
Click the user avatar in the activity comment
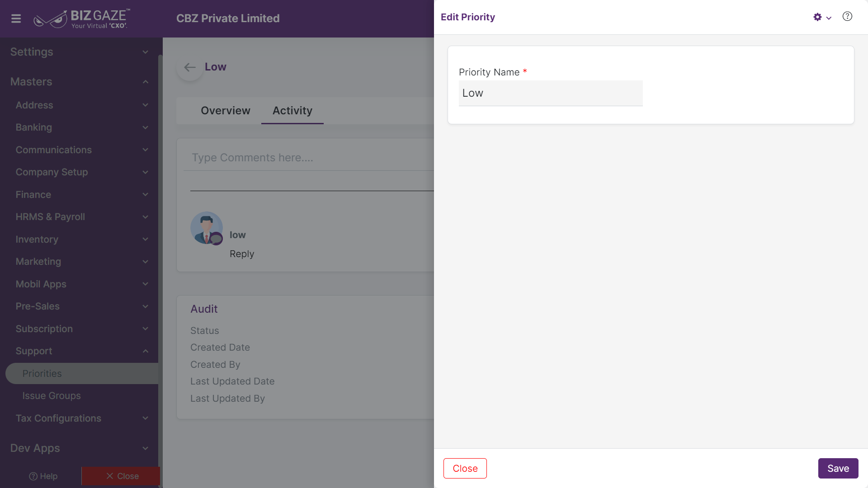click(x=207, y=228)
